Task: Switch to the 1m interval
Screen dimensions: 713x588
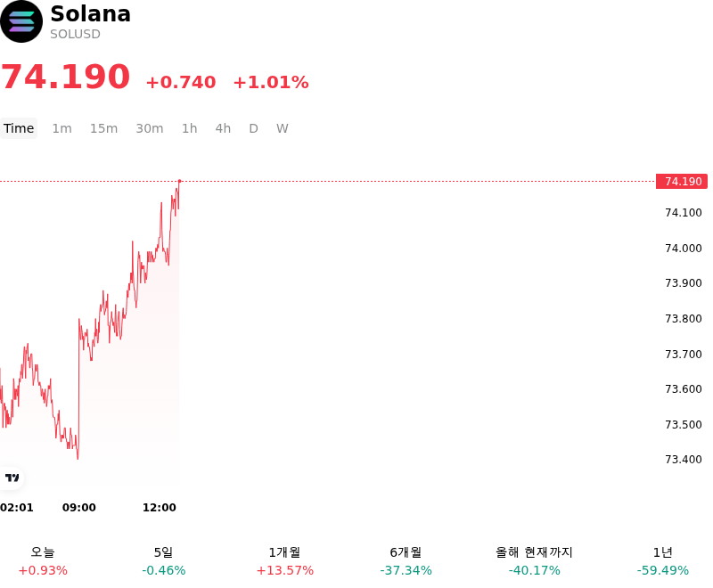Action: point(61,128)
